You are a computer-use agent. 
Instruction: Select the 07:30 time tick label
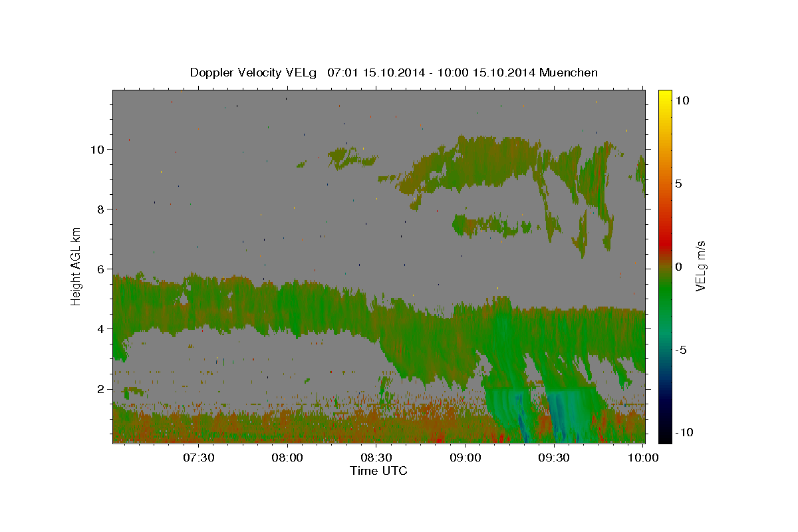tap(199, 458)
